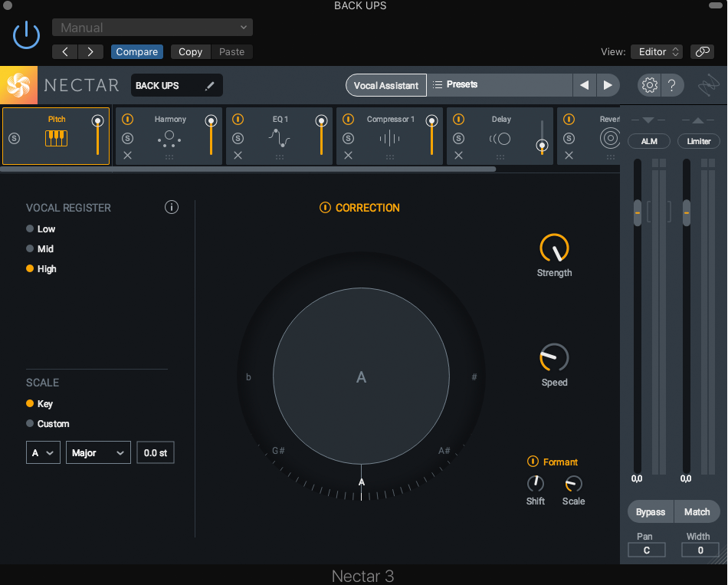Remove the Compressor 1 module
The image size is (728, 585).
coord(348,155)
